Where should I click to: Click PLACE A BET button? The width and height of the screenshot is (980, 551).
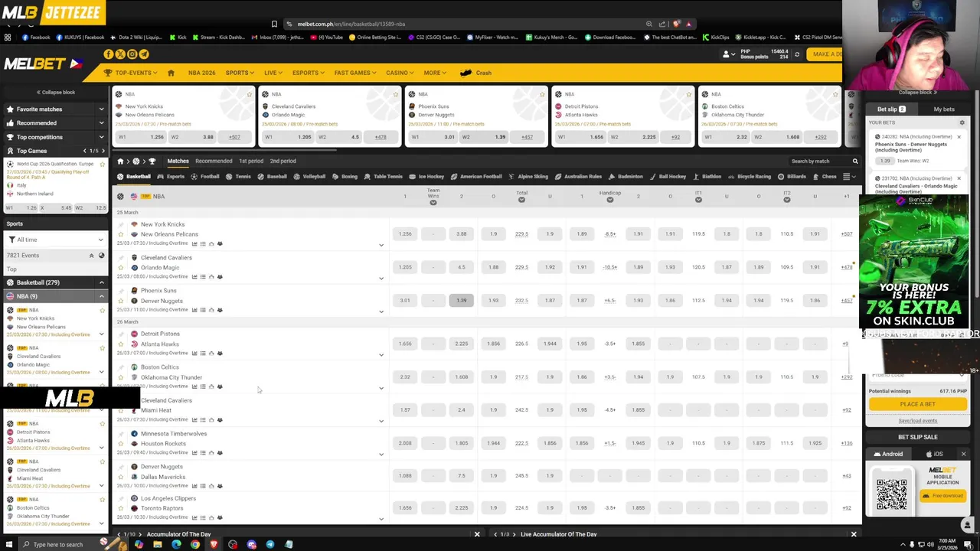917,404
